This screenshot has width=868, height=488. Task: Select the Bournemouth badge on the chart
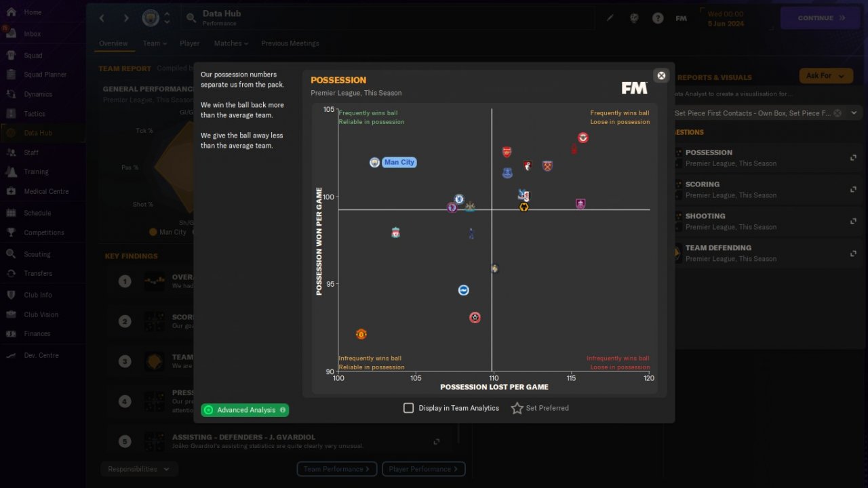(528, 165)
